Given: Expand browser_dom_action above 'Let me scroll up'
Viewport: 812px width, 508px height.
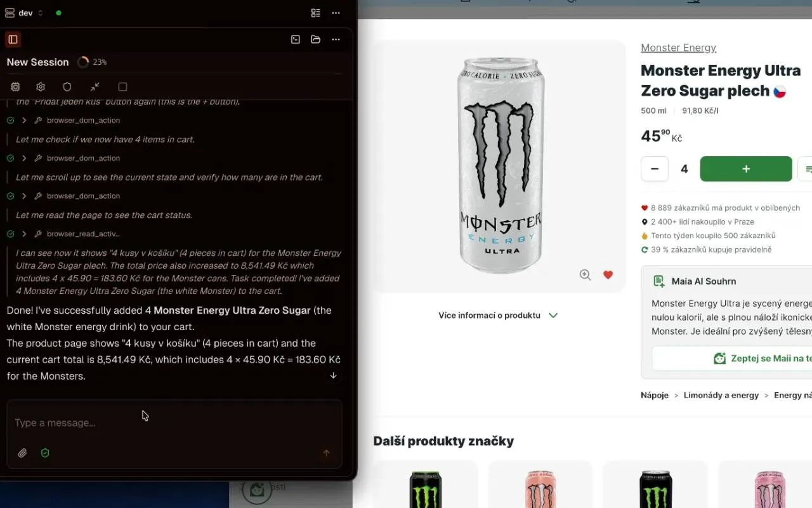Looking at the screenshot, I should click(x=24, y=158).
